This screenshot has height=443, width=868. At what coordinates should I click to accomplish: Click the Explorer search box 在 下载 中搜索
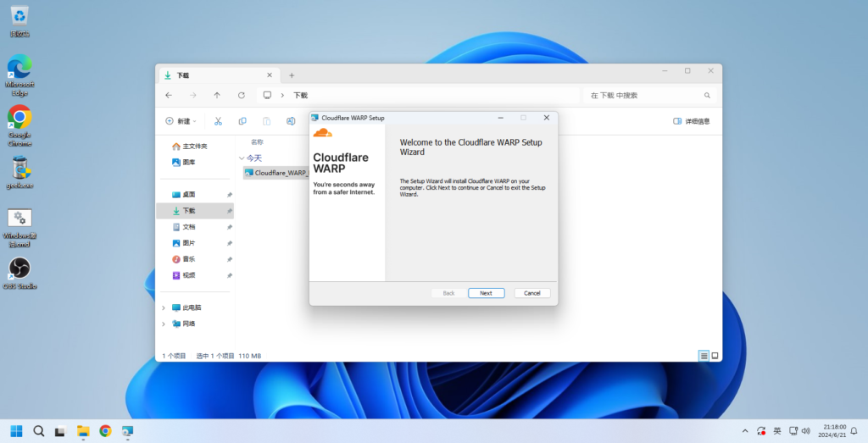[x=650, y=95]
